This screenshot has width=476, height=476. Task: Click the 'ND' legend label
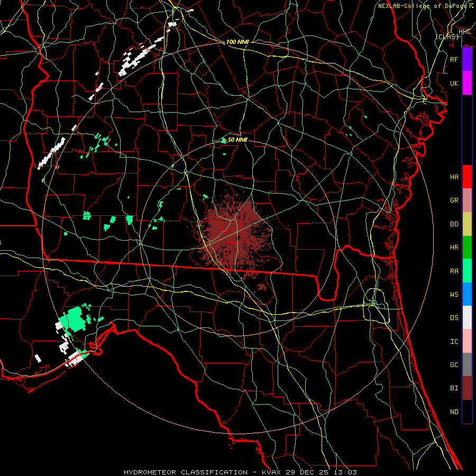coord(454,412)
